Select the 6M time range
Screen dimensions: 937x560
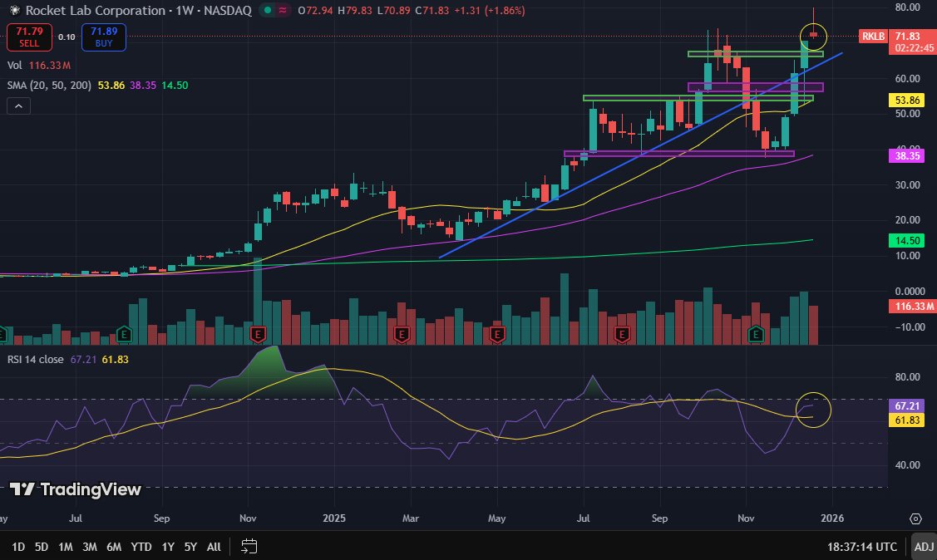[114, 546]
